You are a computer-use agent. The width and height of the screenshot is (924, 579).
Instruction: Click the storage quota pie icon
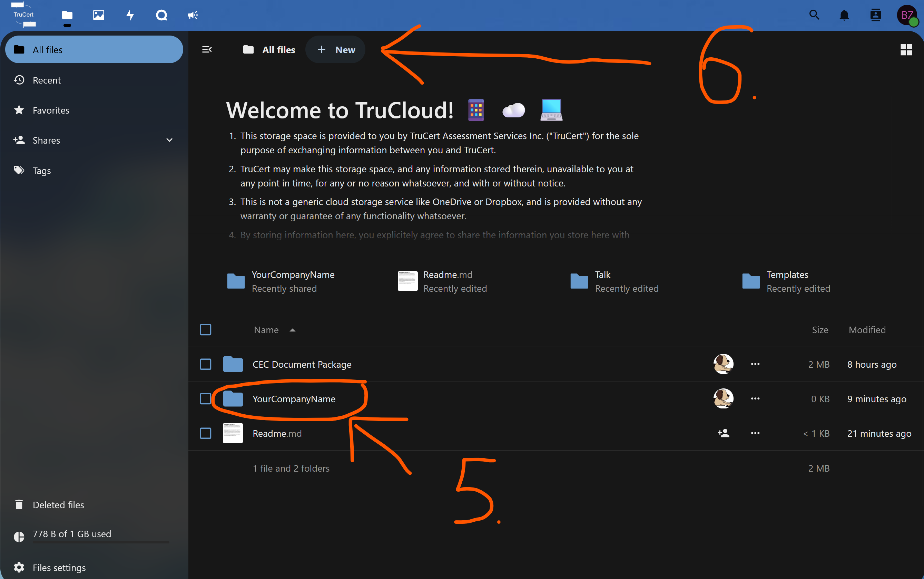click(19, 537)
